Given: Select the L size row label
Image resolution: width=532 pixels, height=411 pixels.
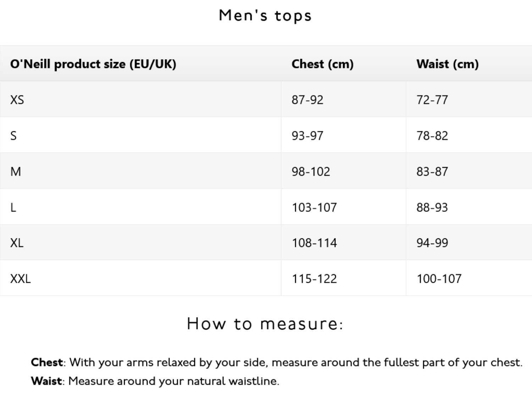Looking at the screenshot, I should [x=13, y=207].
